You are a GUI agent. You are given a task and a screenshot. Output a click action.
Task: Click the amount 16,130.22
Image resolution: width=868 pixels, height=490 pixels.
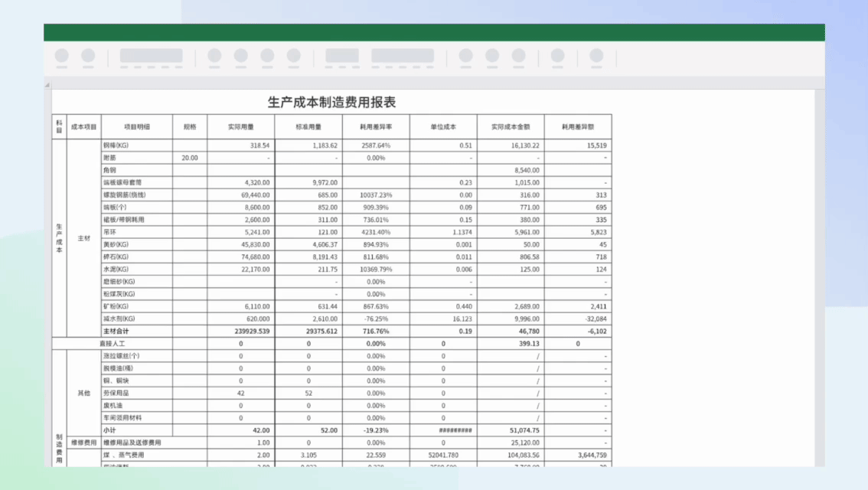(x=525, y=145)
